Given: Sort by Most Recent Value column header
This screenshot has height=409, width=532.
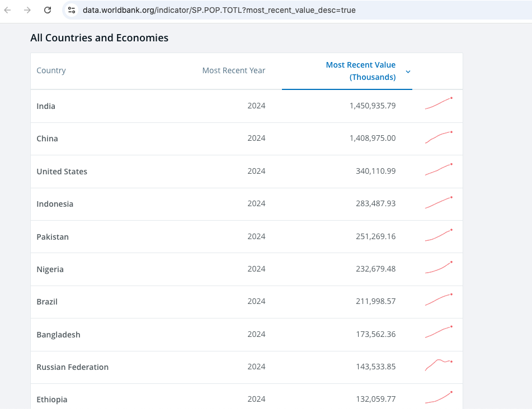Looking at the screenshot, I should (x=360, y=71).
